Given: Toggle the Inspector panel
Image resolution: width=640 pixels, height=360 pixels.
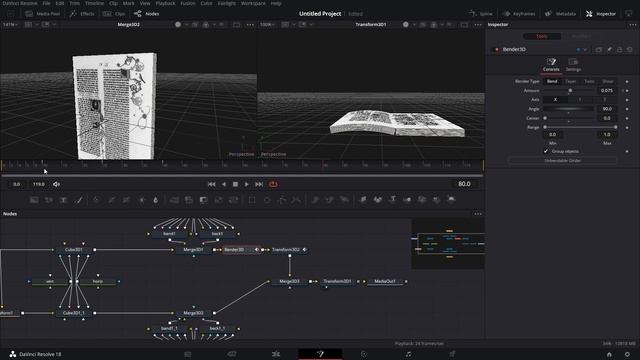Looking at the screenshot, I should tap(601, 13).
